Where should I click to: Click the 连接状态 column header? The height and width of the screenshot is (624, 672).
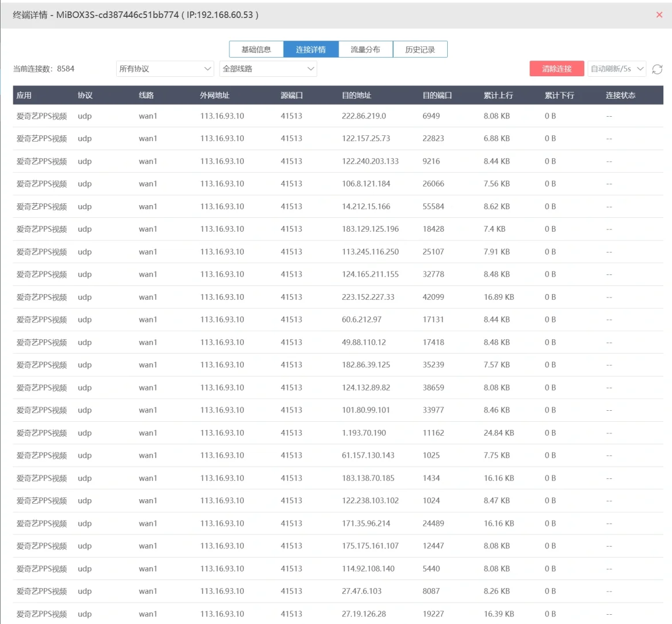pos(621,95)
